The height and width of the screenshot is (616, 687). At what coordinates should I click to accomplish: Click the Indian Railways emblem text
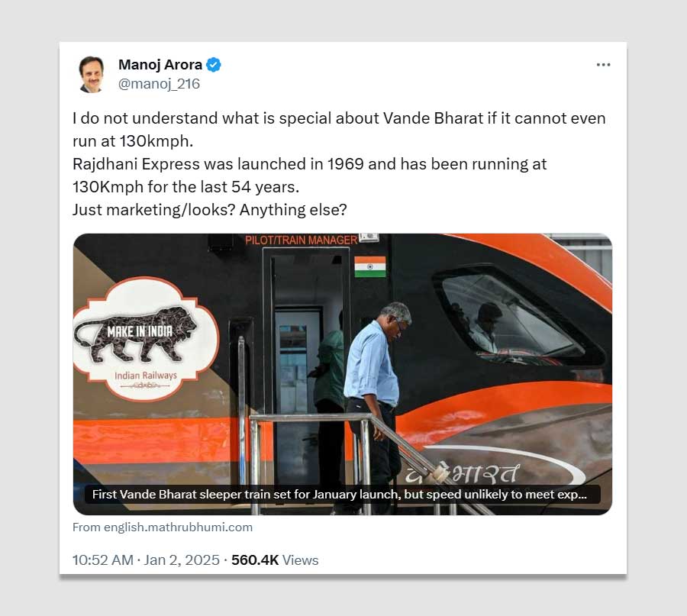coord(146,376)
